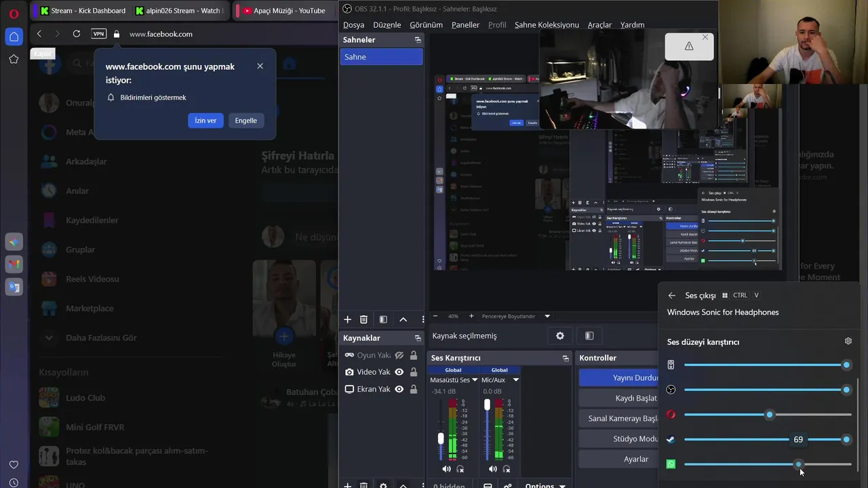Open Sahneler toolbar kebab menu

423,319
